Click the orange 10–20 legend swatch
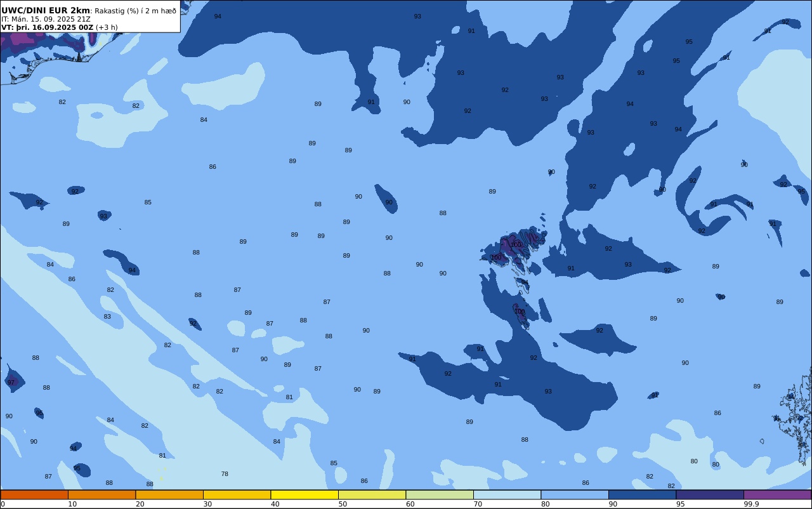Image resolution: width=812 pixels, height=509 pixels. point(101,494)
